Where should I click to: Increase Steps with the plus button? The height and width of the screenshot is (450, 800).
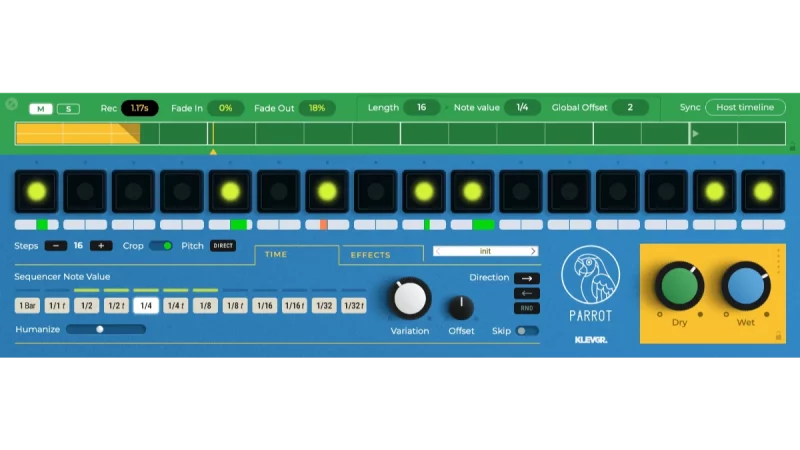[101, 246]
